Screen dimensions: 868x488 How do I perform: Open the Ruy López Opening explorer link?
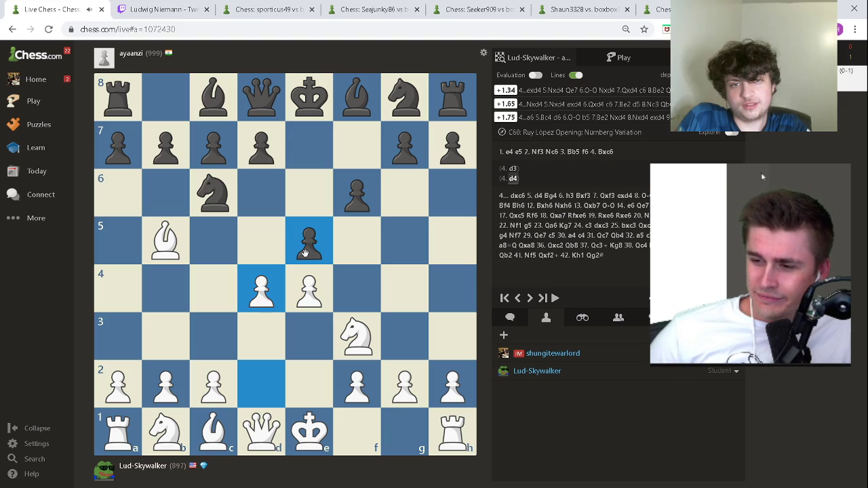click(574, 132)
